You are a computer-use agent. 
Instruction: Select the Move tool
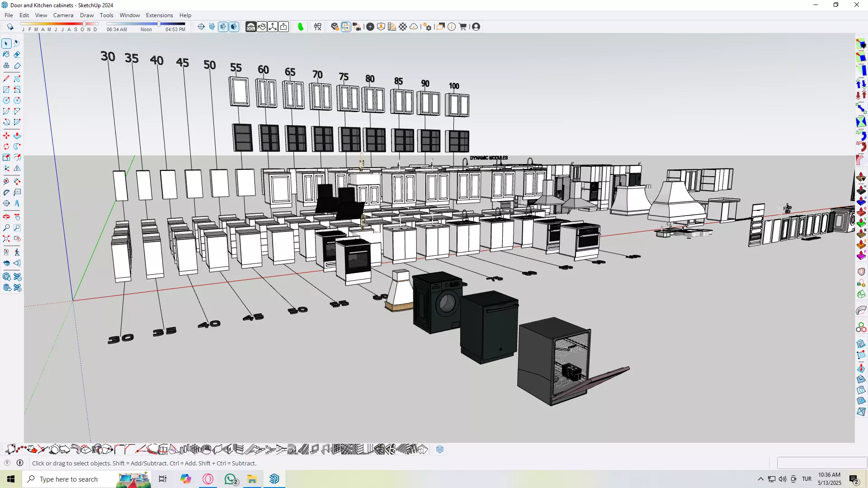tap(6, 136)
